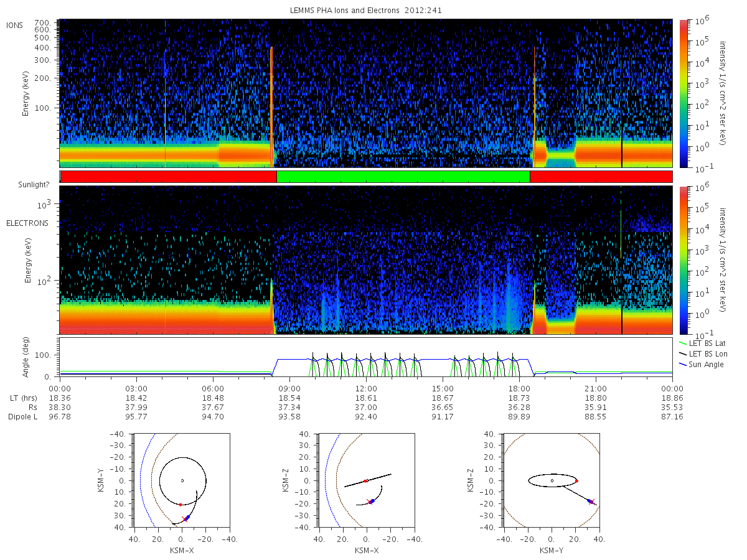The image size is (747, 560).
Task: Select the LT value 18.36
Action: click(60, 397)
